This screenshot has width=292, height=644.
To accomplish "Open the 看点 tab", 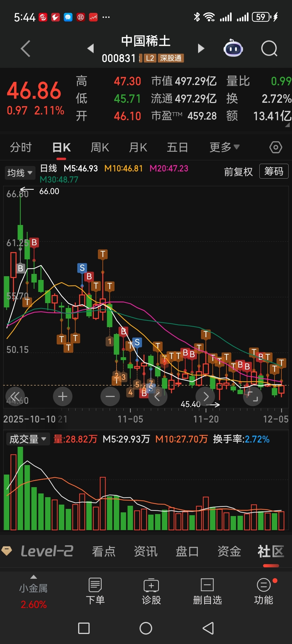I will pos(104,551).
